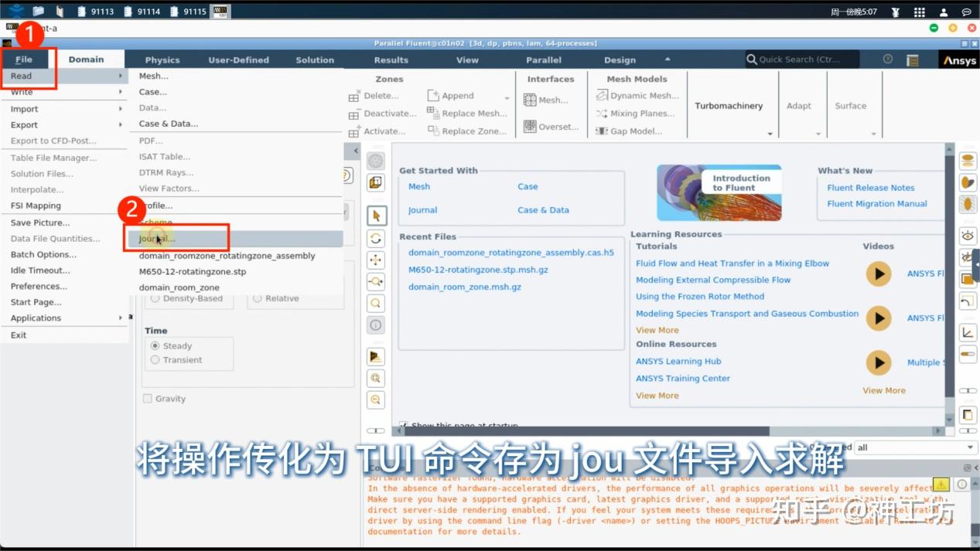
Task: Click the fit to window icon
Action: coord(376,378)
